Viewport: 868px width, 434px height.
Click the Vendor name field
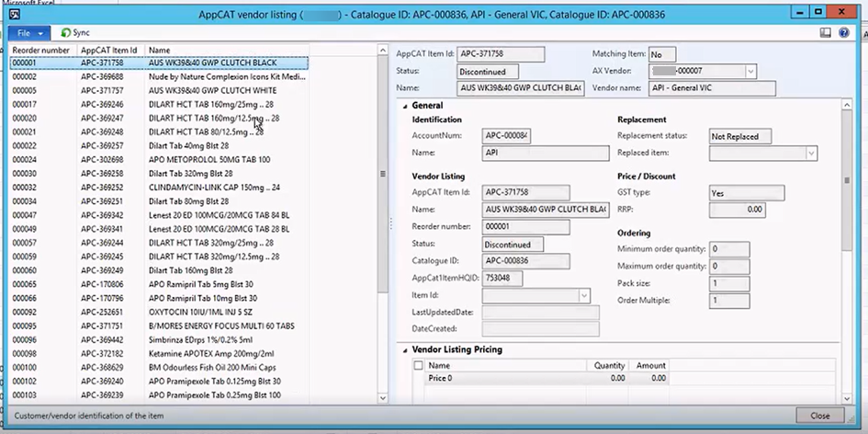tap(712, 88)
